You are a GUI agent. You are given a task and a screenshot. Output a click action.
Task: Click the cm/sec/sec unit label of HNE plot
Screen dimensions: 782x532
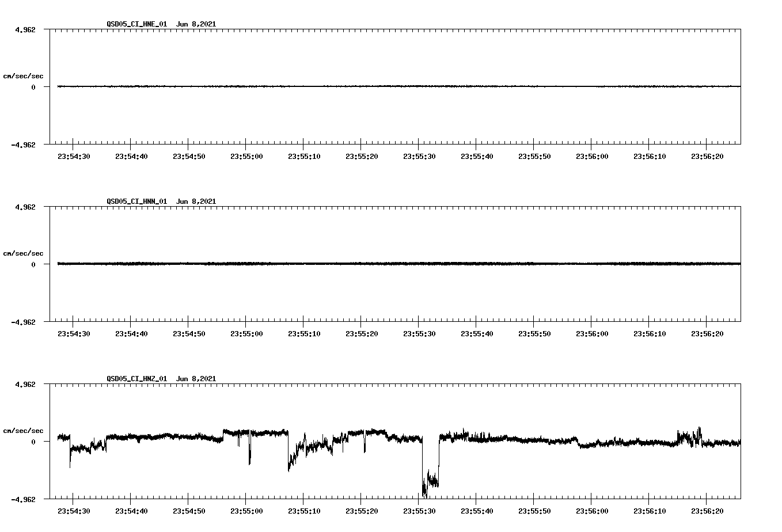coord(23,76)
